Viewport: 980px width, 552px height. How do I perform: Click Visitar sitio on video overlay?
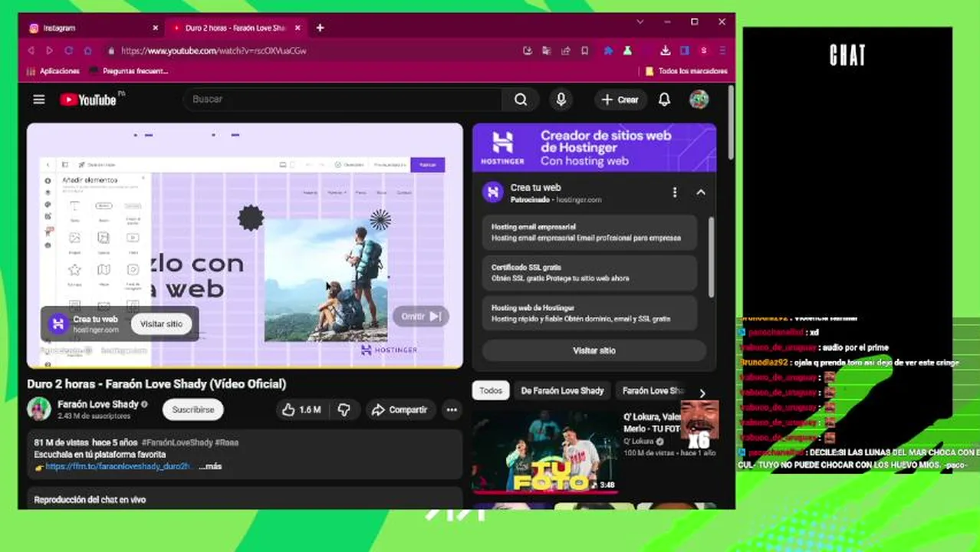click(x=161, y=324)
